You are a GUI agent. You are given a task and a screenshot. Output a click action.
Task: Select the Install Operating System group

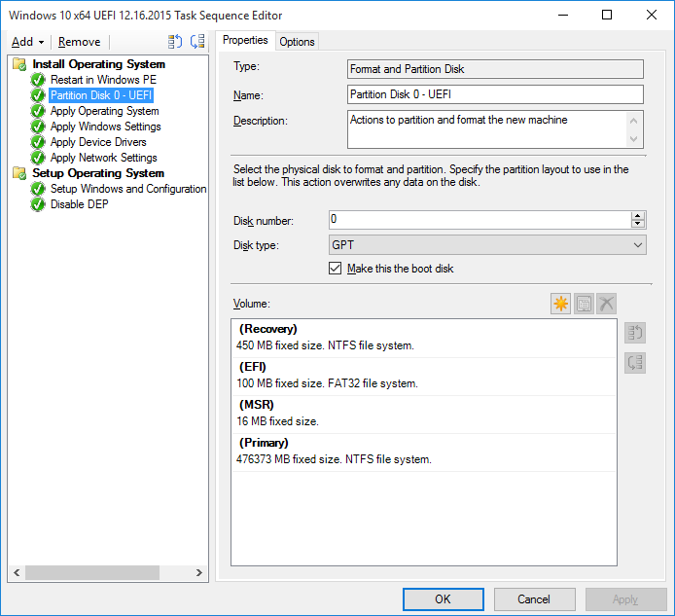click(98, 64)
